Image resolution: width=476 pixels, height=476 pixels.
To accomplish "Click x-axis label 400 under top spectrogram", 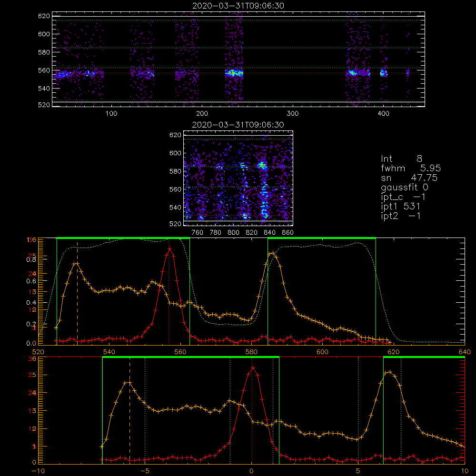I will pos(383,114).
